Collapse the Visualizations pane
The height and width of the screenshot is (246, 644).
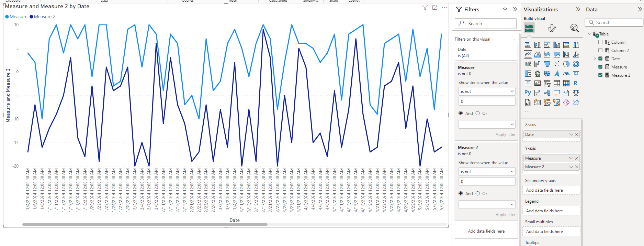coord(578,9)
